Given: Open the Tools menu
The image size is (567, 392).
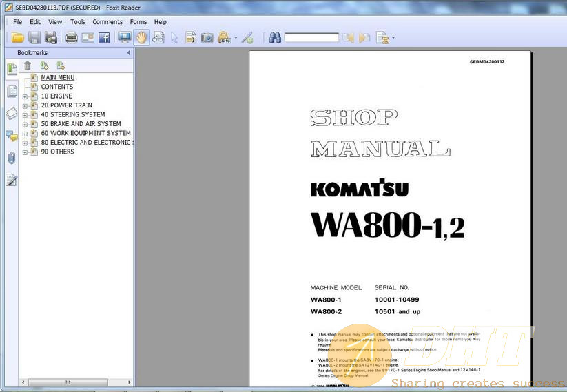Looking at the screenshot, I should click(77, 21).
